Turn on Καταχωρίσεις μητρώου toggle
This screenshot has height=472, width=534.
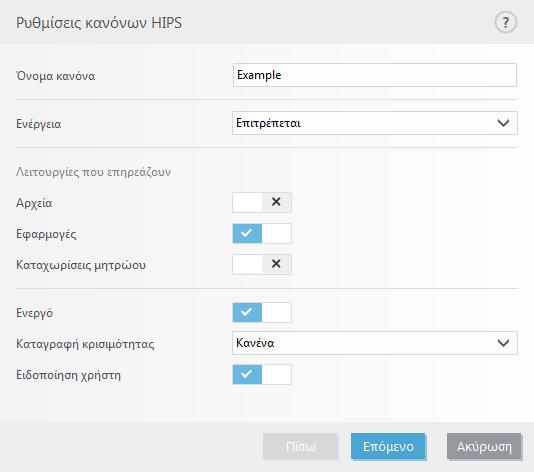[x=262, y=264]
